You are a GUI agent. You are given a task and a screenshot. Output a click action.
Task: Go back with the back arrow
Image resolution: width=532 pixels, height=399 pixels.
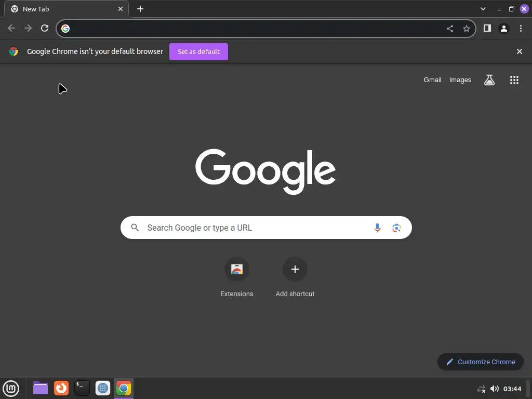tap(11, 28)
